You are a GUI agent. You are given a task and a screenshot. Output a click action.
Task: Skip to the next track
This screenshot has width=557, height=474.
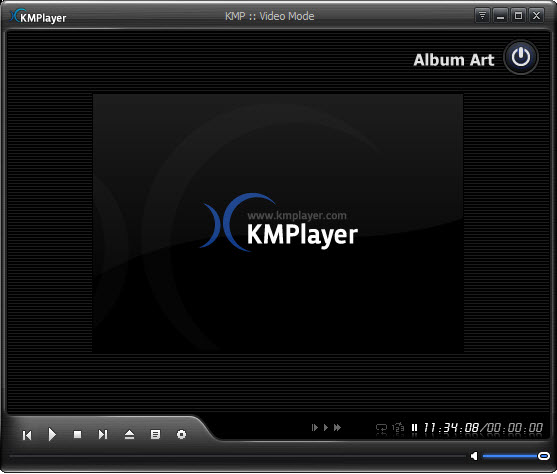pyautogui.click(x=103, y=435)
